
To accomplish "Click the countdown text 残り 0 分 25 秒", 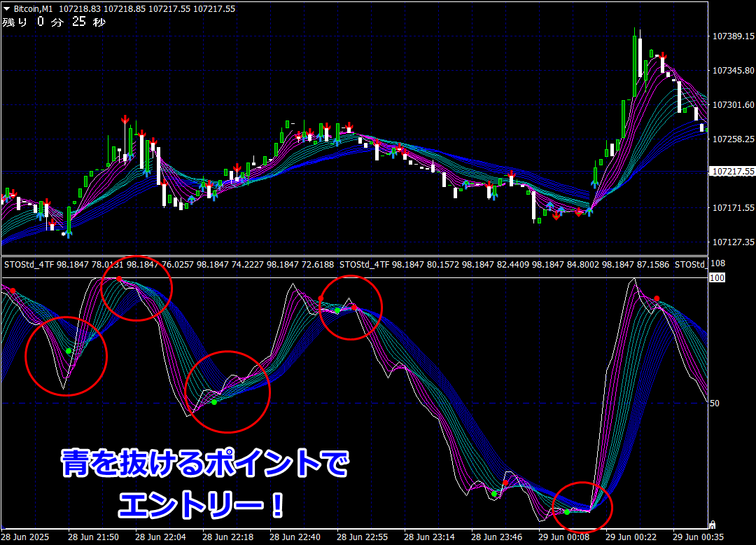I will [x=53, y=22].
